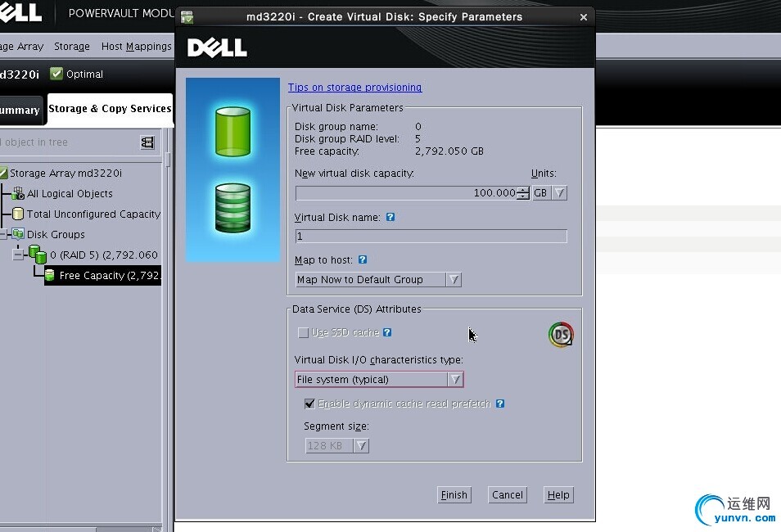Click the Total Unconfigured Capacity cylinder icon
This screenshot has width=781, height=532.
click(x=18, y=214)
